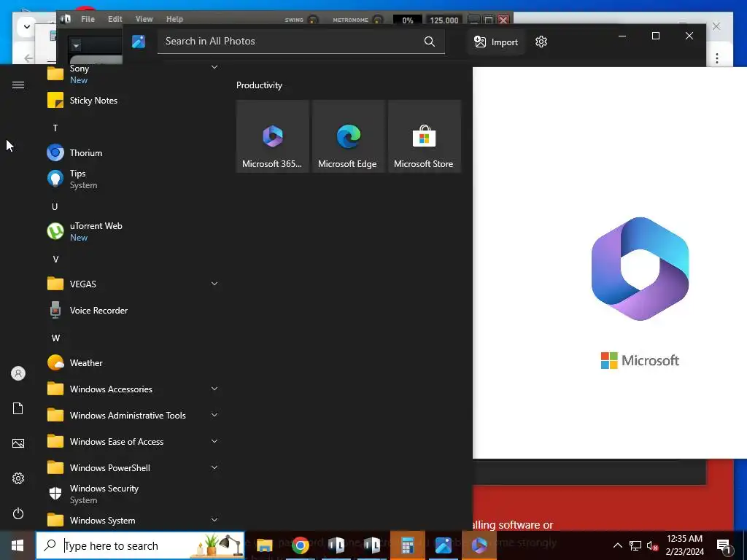Jump to the letter U section header
Image resolution: width=747 pixels, height=560 pixels.
(x=55, y=206)
